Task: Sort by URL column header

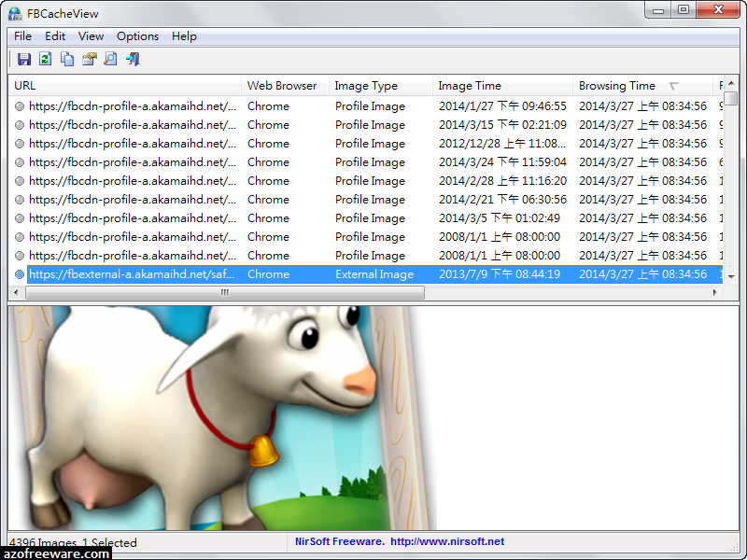Action: [125, 86]
